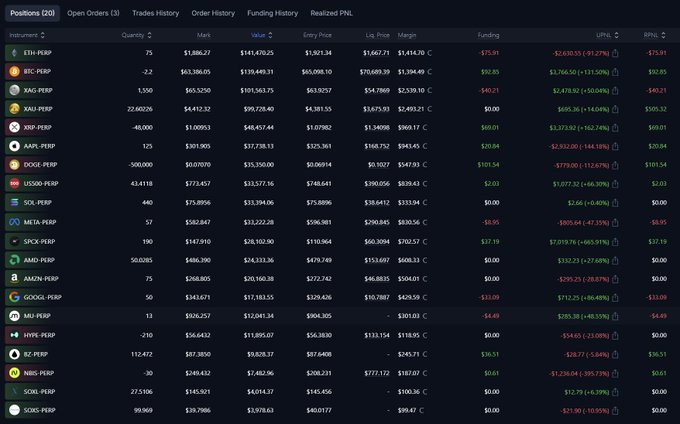Open the HYPE-PERP instrument
The image size is (680, 424).
point(39,335)
